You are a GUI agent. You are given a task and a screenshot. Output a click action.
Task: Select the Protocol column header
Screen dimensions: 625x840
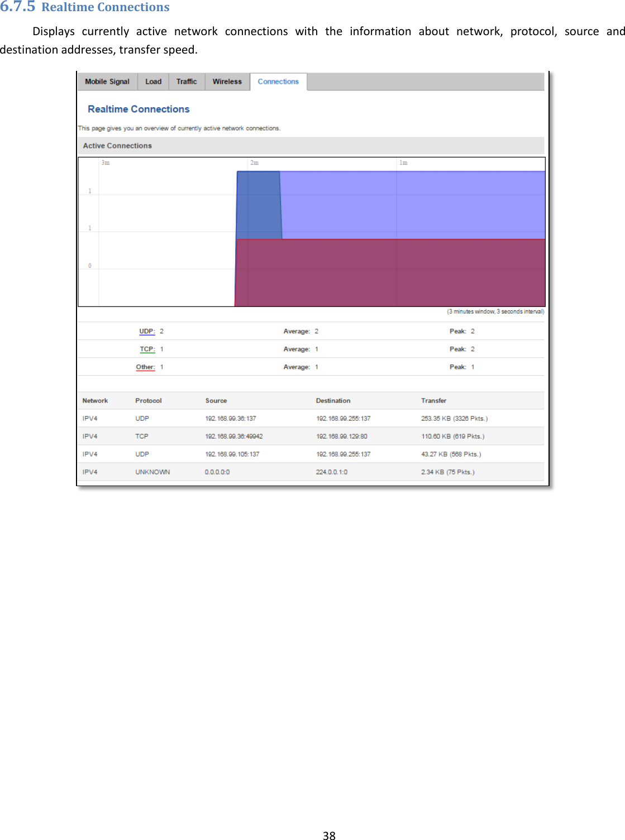point(149,400)
